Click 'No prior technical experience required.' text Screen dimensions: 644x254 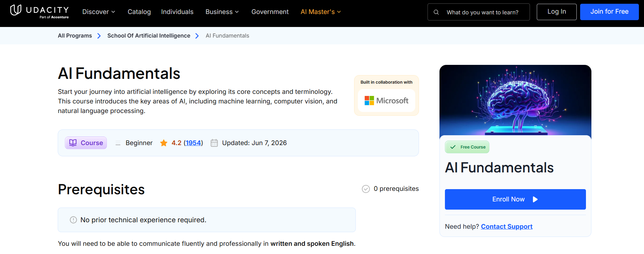click(x=143, y=220)
